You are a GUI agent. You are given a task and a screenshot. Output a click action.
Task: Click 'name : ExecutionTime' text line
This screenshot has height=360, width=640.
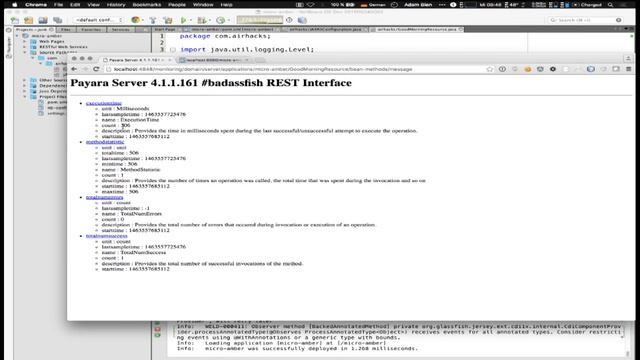pyautogui.click(x=130, y=120)
